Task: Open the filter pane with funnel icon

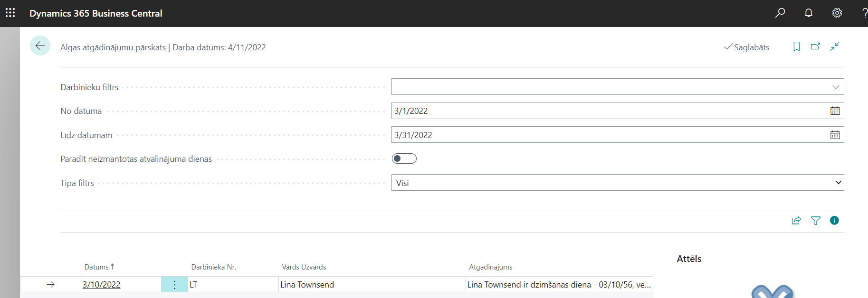Action: click(x=816, y=221)
